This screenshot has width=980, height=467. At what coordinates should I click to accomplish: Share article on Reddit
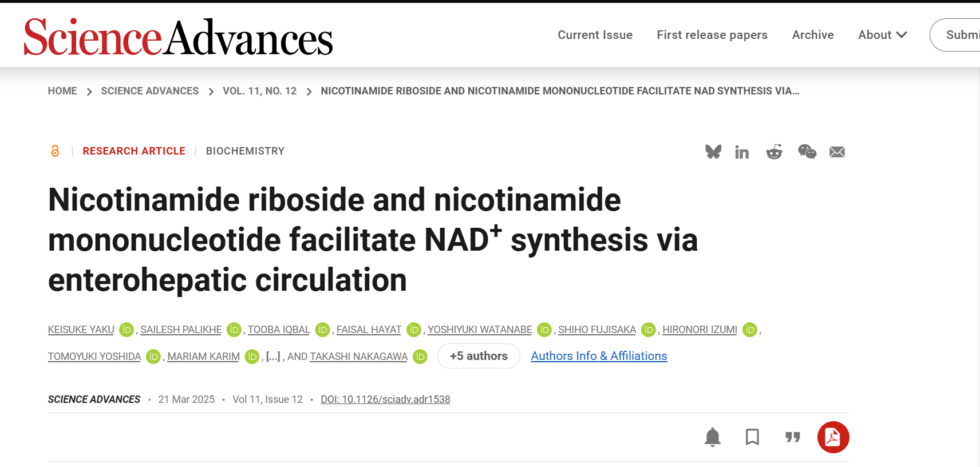tap(774, 152)
